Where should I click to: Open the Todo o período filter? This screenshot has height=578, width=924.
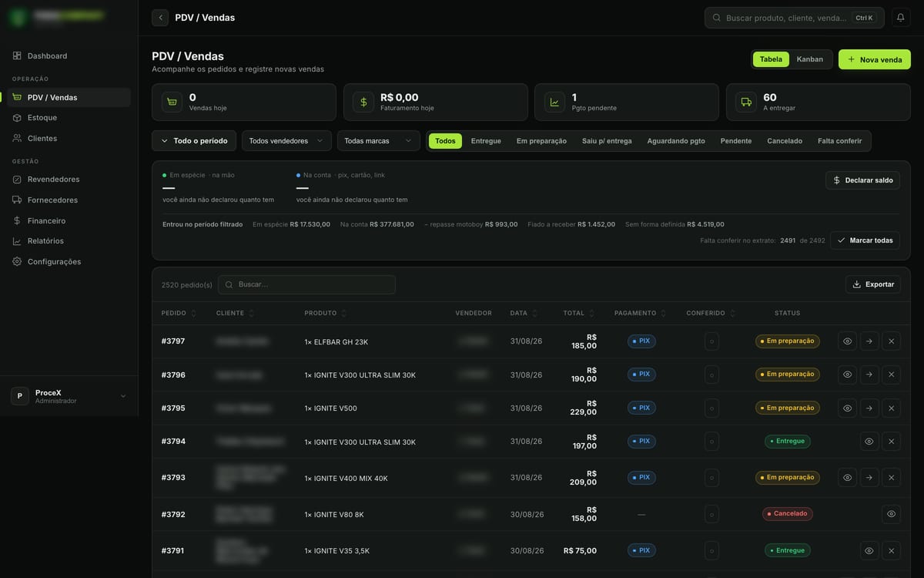coord(194,141)
